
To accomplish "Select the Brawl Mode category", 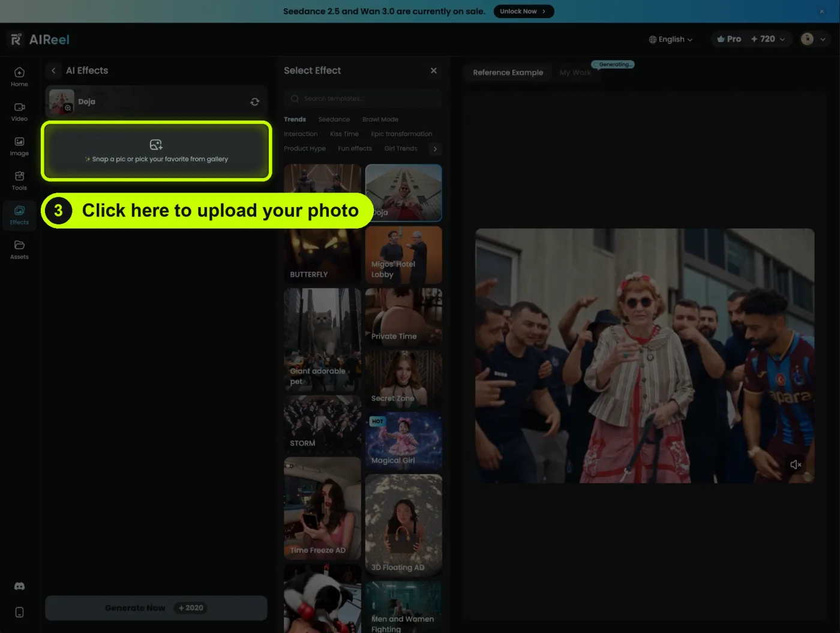I will pyautogui.click(x=380, y=119).
